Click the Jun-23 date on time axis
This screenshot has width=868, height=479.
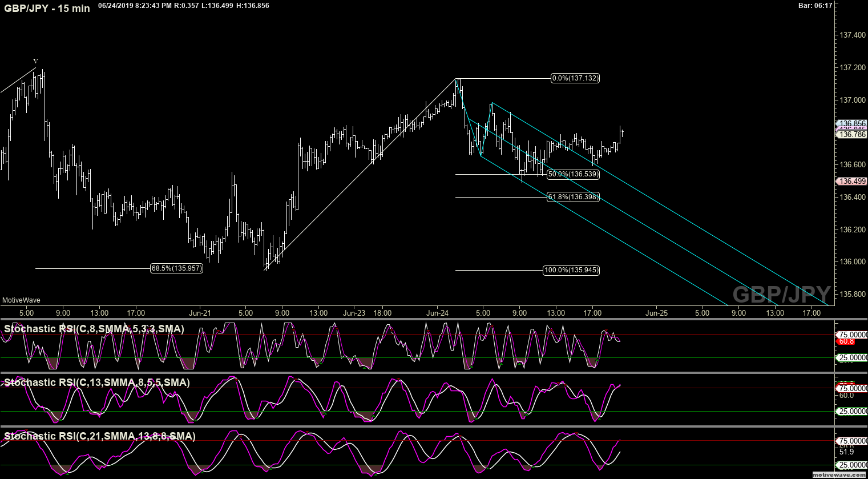(354, 313)
